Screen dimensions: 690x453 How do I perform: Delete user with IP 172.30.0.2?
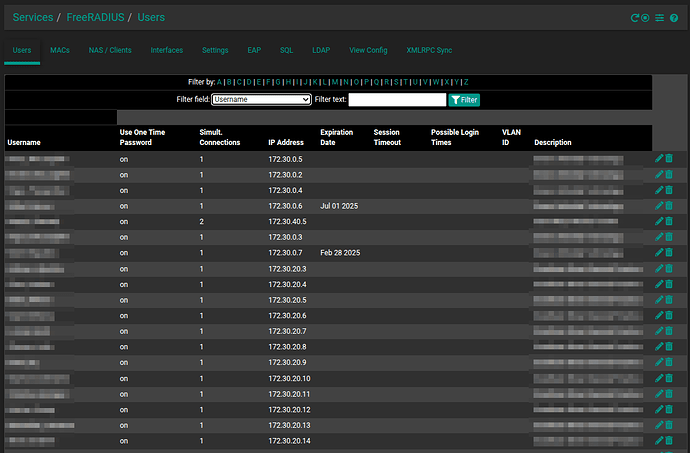click(669, 174)
